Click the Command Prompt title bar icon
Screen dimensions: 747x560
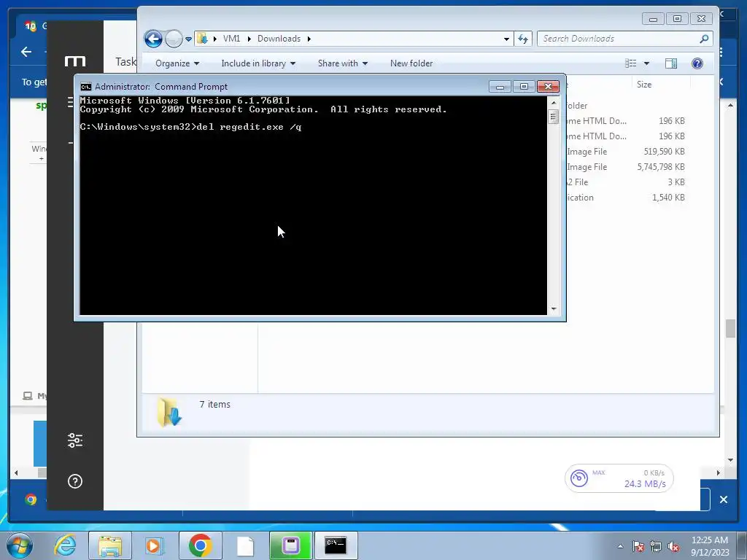pos(86,87)
